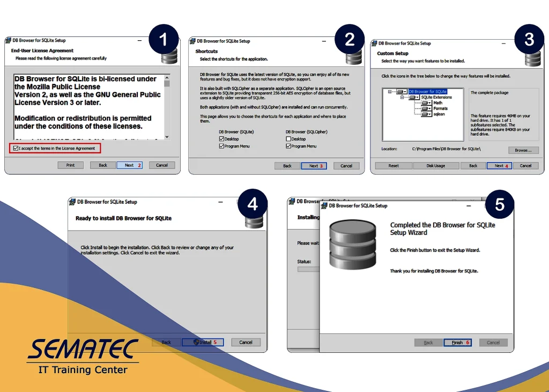Click Back in the Shortcuts dialog

[x=287, y=166]
